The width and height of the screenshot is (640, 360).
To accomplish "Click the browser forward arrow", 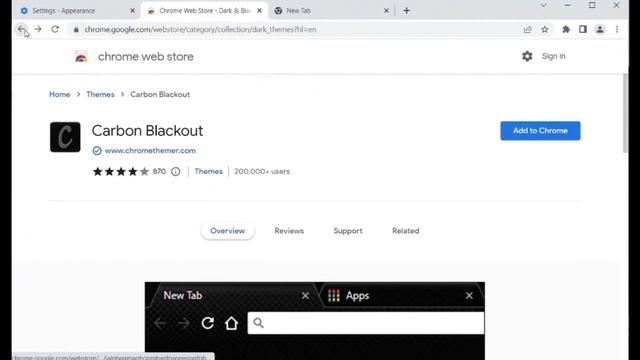I will (x=38, y=29).
